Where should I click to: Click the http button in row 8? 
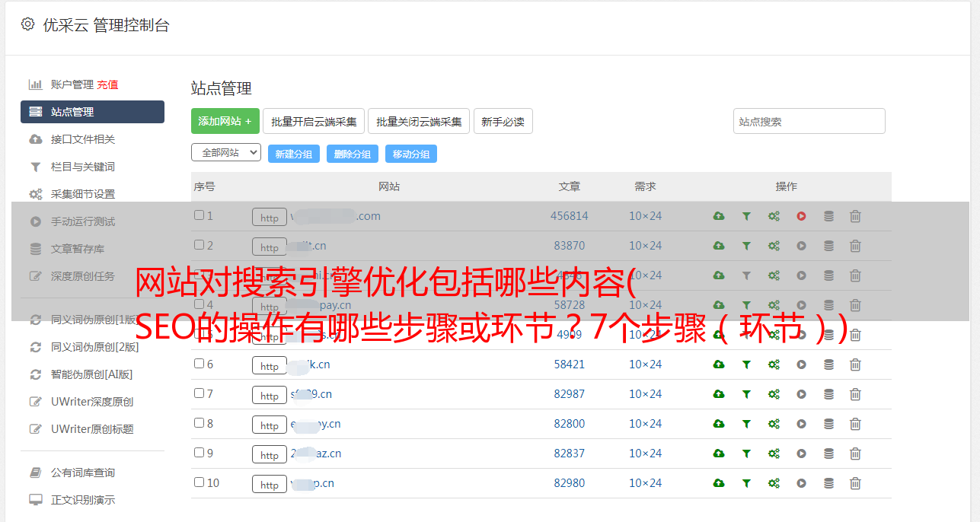[x=270, y=425]
